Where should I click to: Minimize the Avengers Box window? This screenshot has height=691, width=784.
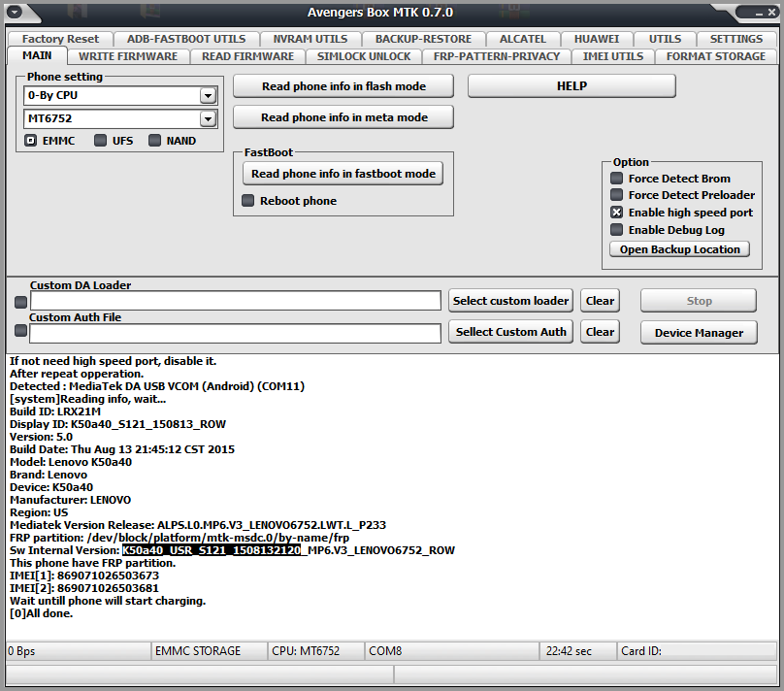point(759,13)
